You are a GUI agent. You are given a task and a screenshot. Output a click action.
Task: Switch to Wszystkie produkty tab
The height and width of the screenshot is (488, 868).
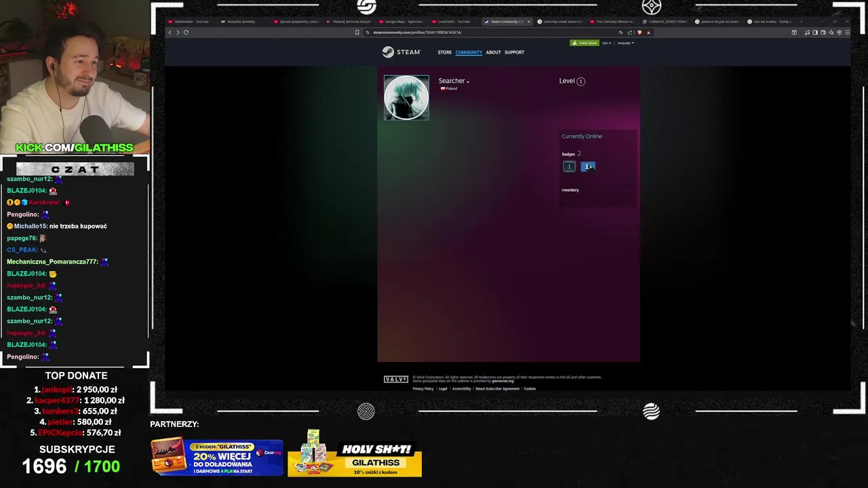click(243, 22)
